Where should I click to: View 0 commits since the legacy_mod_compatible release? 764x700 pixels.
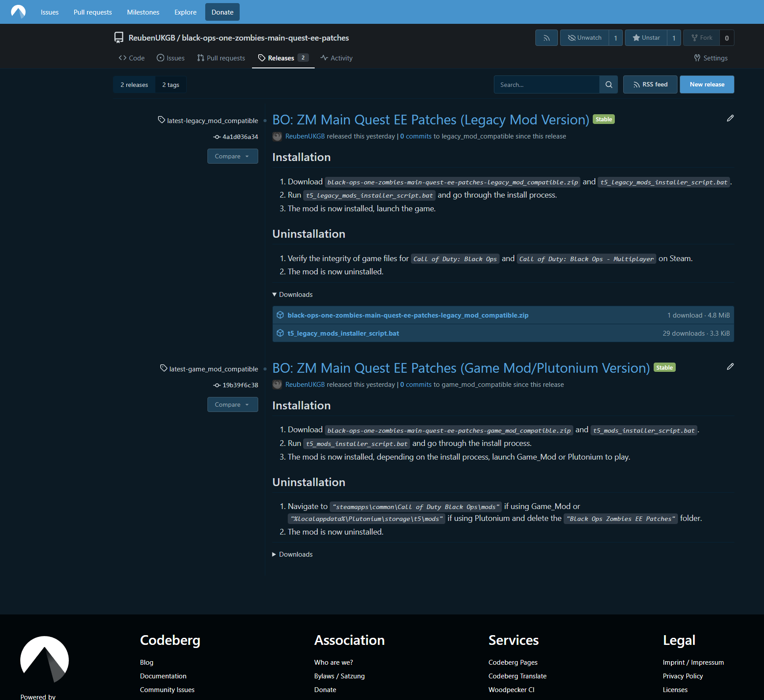416,136
